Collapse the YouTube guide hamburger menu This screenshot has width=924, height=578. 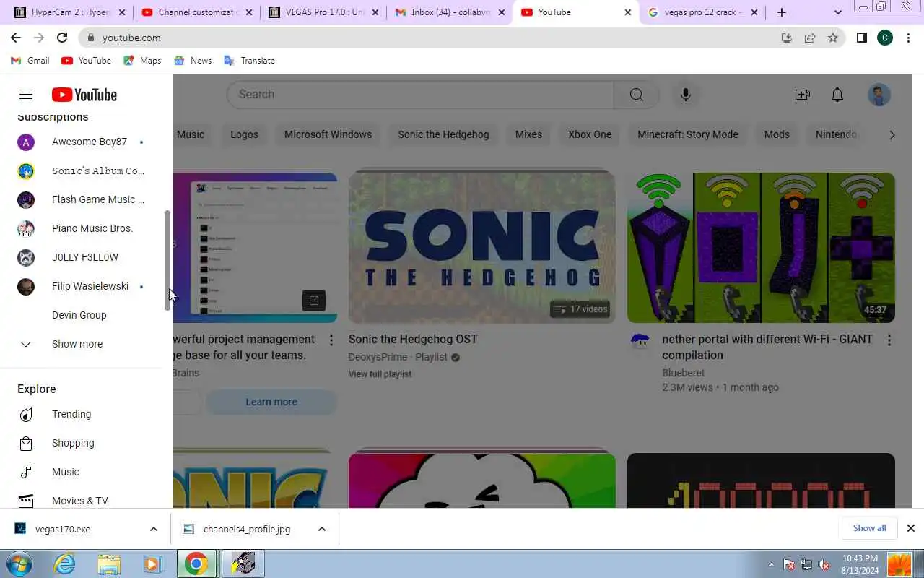(26, 95)
